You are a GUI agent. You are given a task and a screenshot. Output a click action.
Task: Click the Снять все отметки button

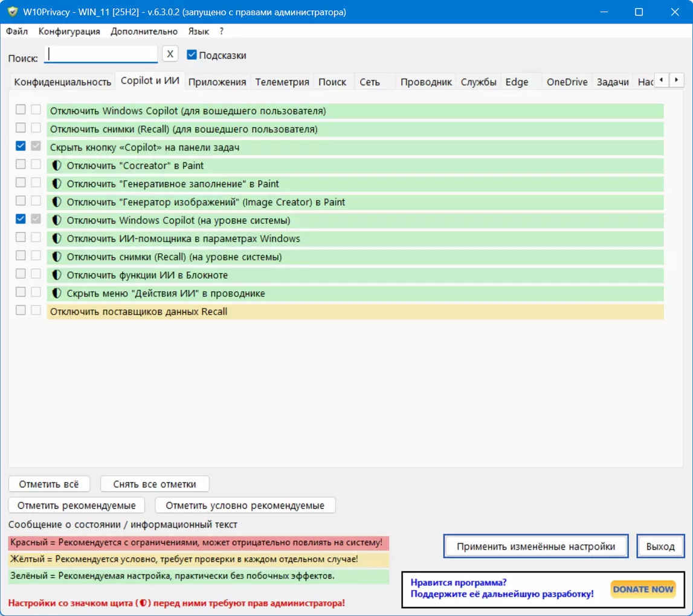[x=154, y=484]
